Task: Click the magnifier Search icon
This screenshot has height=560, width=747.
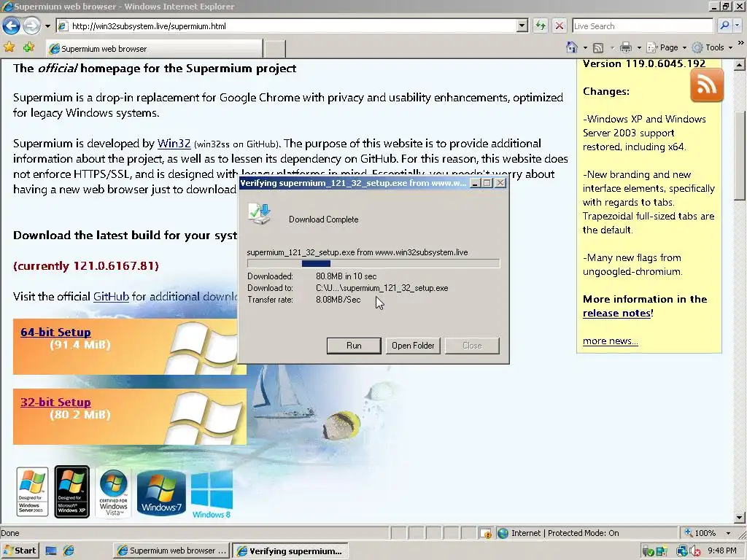Action: coord(724,26)
